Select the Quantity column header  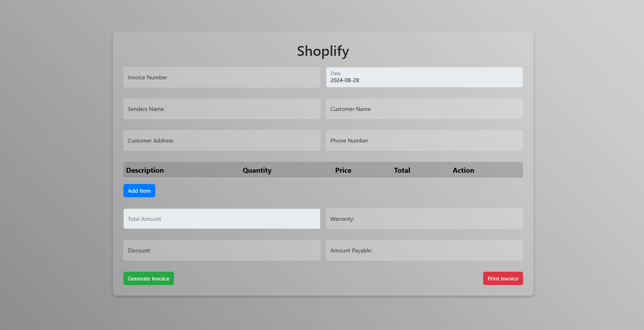(257, 170)
